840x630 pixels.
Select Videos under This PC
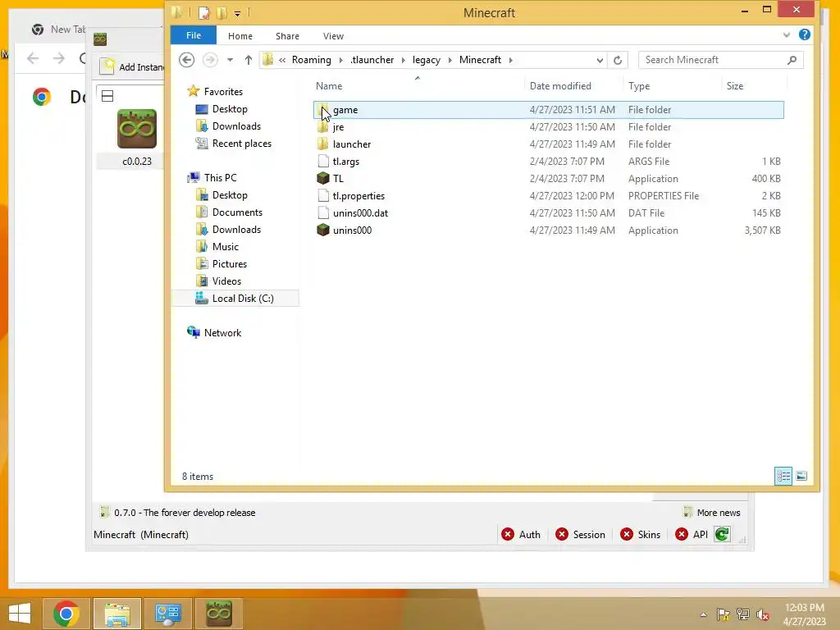point(226,281)
